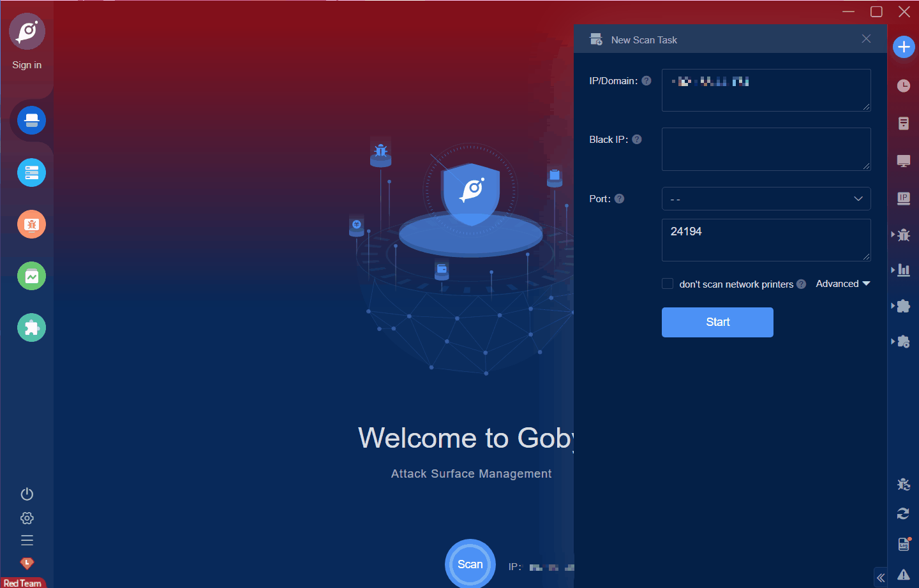Click the Sign in link

tap(26, 64)
